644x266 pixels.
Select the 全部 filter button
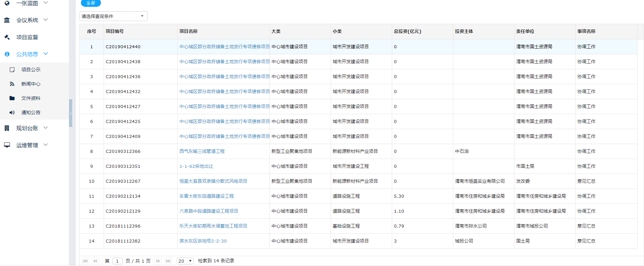click(91, 3)
